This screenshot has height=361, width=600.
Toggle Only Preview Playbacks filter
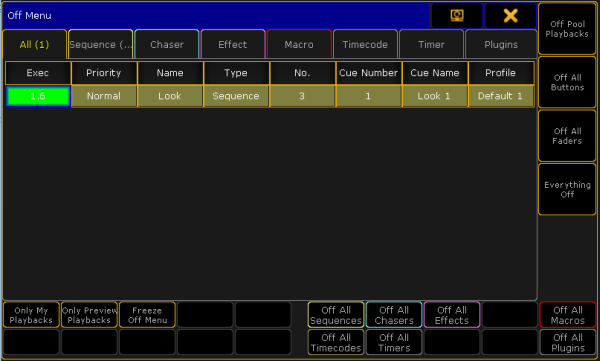tap(89, 315)
